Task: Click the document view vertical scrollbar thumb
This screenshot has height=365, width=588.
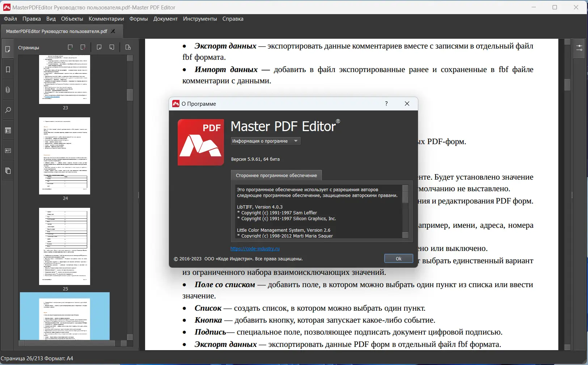Action: [x=567, y=84]
